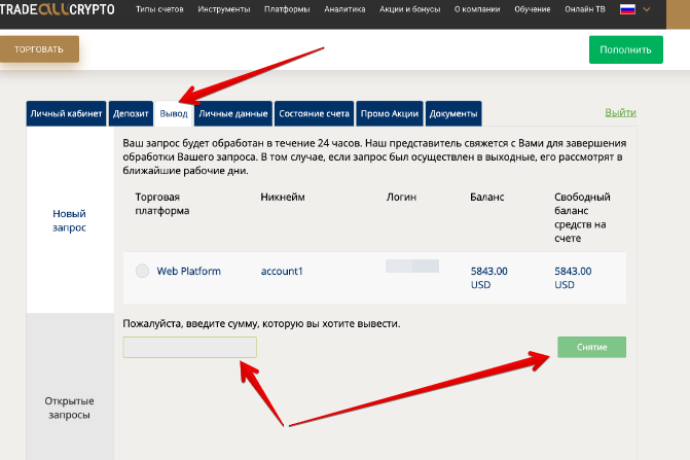Screen dimensions: 690x460
Task: Switch to the Депозит tab
Action: coord(131,114)
